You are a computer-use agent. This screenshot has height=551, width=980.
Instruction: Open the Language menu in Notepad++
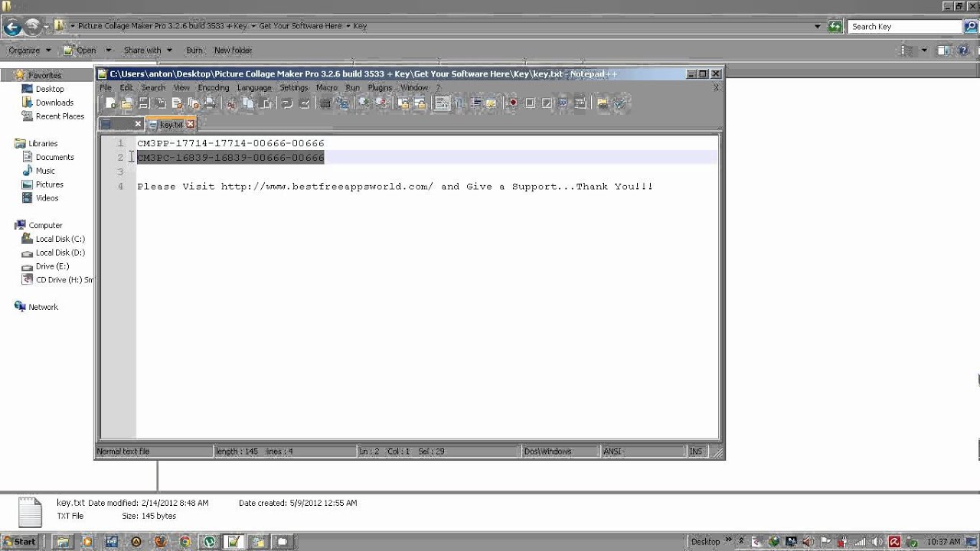point(254,88)
